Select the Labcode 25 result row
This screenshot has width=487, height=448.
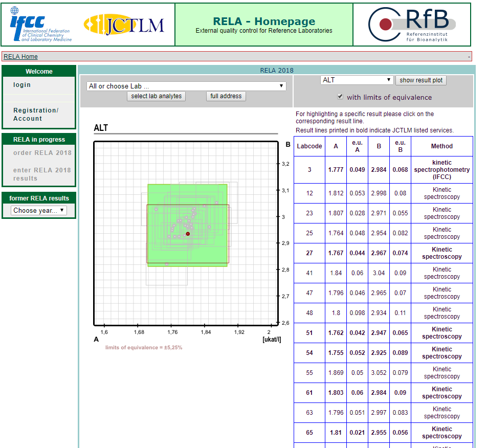[x=383, y=233]
